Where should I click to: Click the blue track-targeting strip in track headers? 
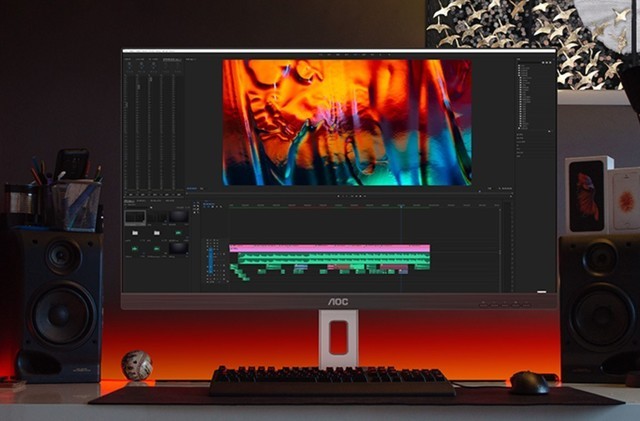click(x=211, y=261)
